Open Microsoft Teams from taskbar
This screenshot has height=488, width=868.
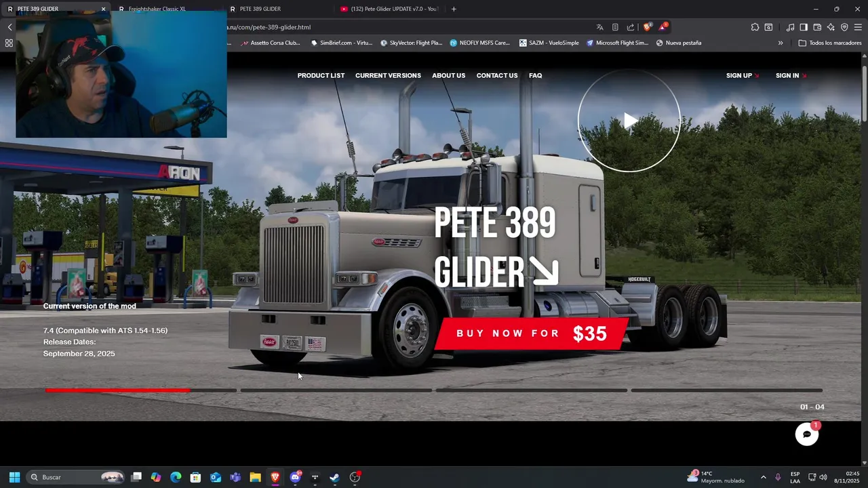click(235, 477)
